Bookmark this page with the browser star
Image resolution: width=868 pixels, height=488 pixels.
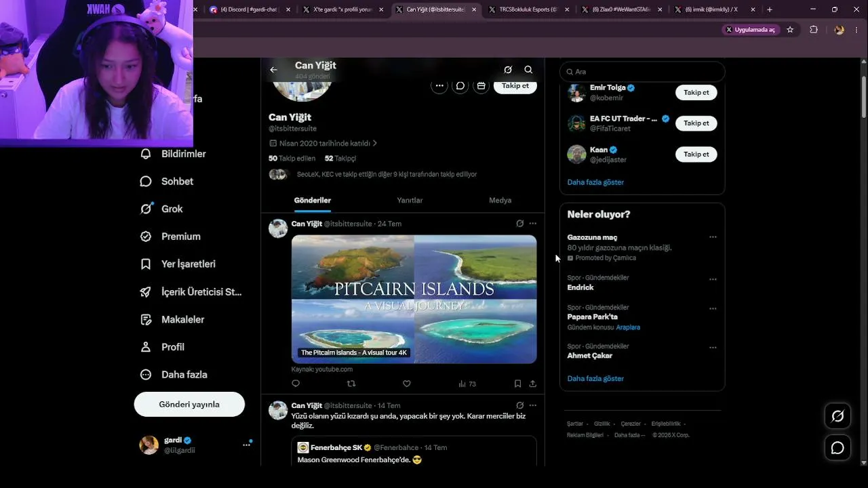pyautogui.click(x=790, y=30)
